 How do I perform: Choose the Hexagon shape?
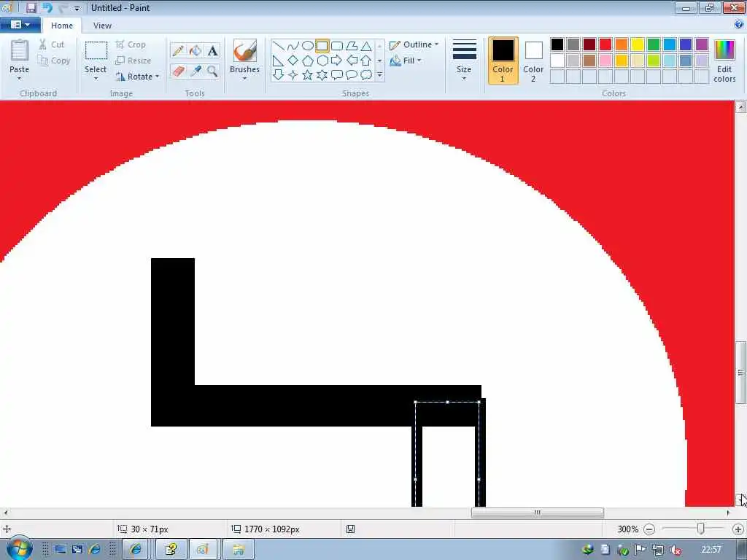[322, 61]
